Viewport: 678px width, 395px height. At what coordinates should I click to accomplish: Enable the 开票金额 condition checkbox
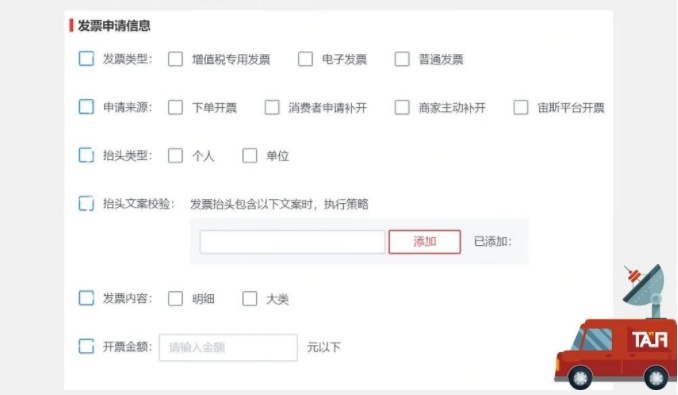tap(86, 346)
